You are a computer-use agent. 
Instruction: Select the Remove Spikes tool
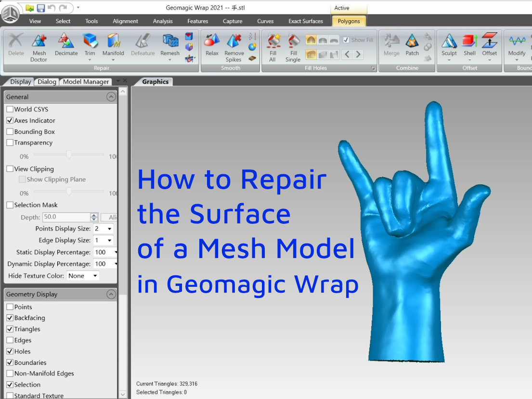tap(234, 42)
